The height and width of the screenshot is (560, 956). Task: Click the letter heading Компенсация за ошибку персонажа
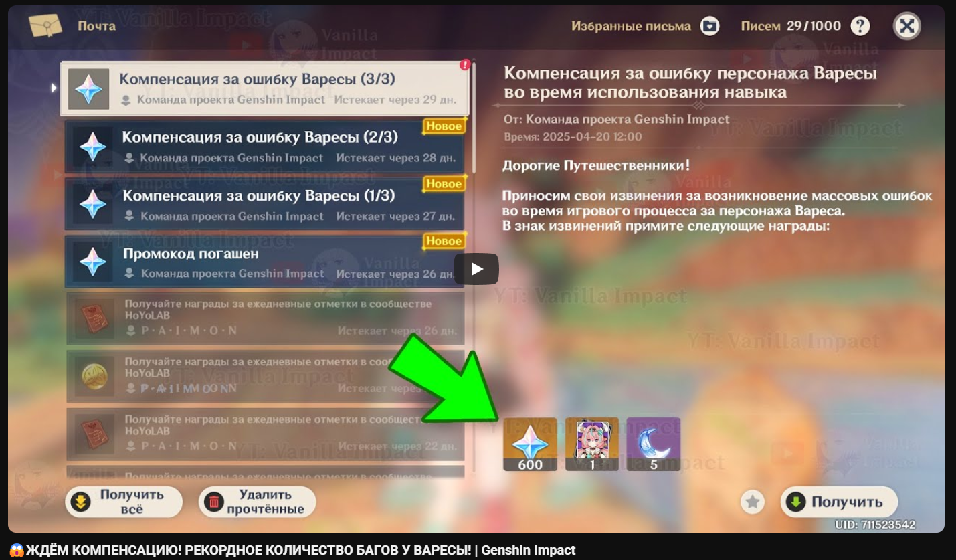(690, 82)
